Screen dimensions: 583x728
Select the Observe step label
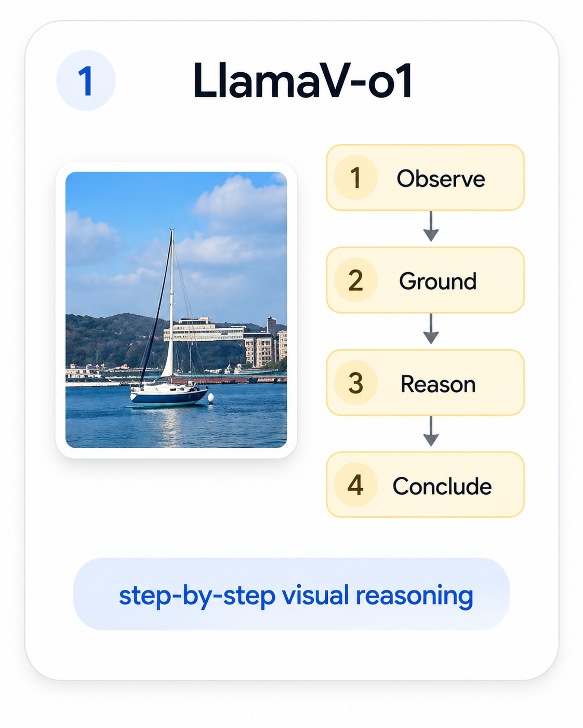click(441, 179)
